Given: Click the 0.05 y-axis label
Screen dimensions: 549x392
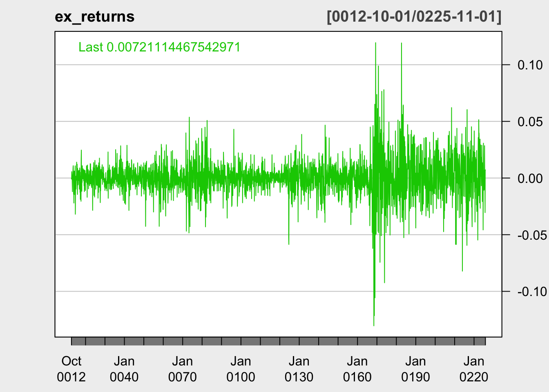Looking at the screenshot, I should click(530, 122).
